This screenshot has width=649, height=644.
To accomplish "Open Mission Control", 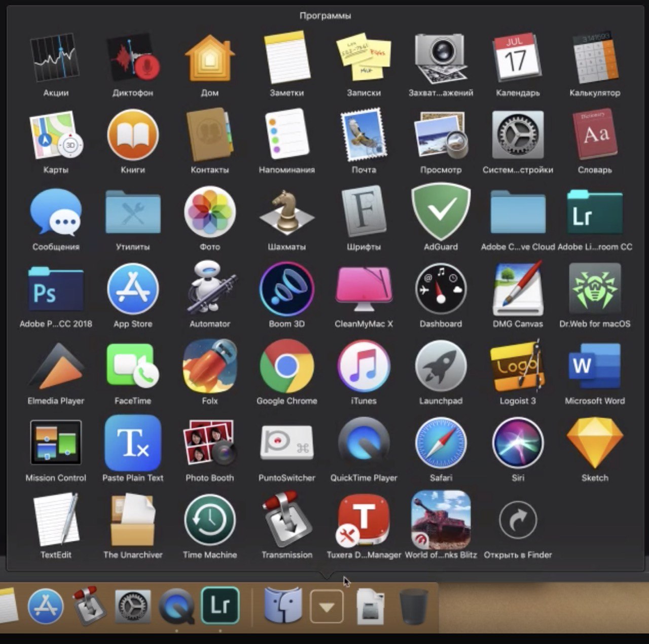I will [x=56, y=443].
